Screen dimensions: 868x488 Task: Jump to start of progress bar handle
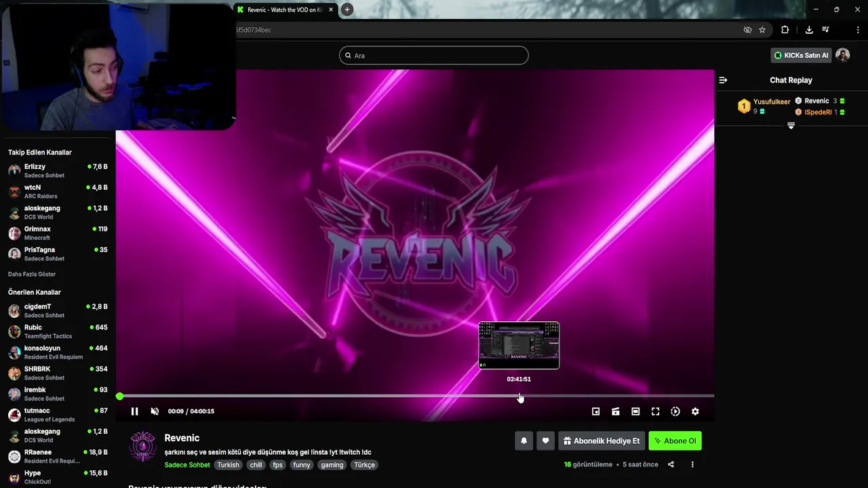pyautogui.click(x=120, y=396)
